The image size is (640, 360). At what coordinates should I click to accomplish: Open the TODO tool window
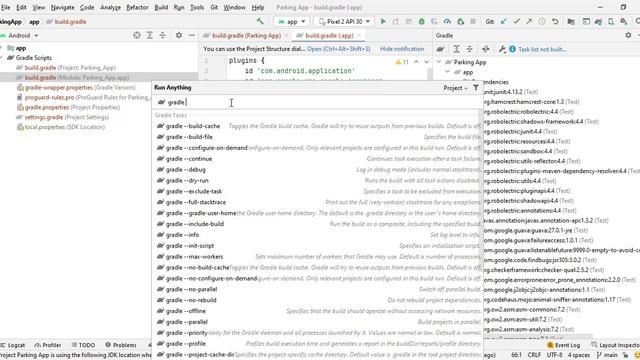tap(83, 345)
